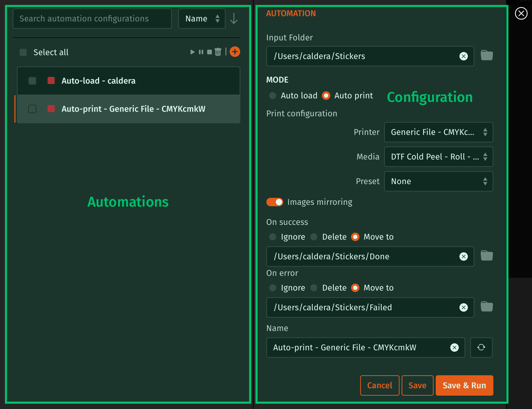Choose Ignore under On error

coord(272,288)
